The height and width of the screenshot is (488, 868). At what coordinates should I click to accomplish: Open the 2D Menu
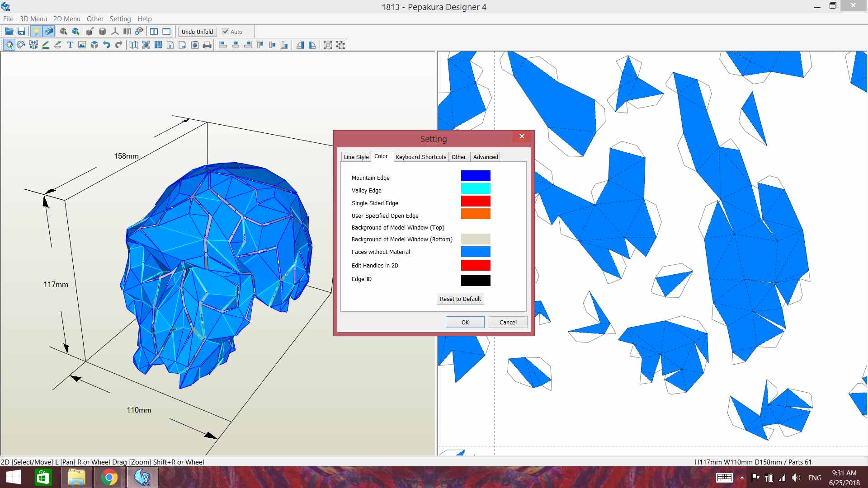(x=66, y=19)
